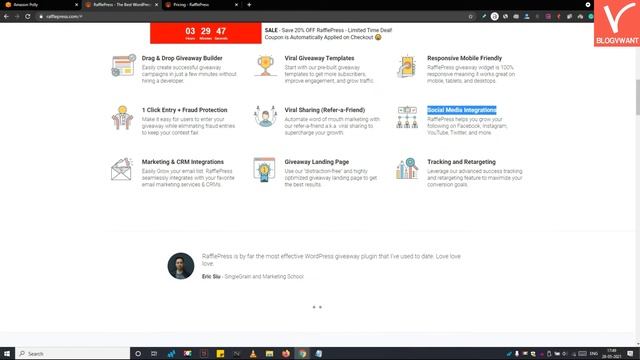Close the Pricing - RafflePress tab

(236, 4)
